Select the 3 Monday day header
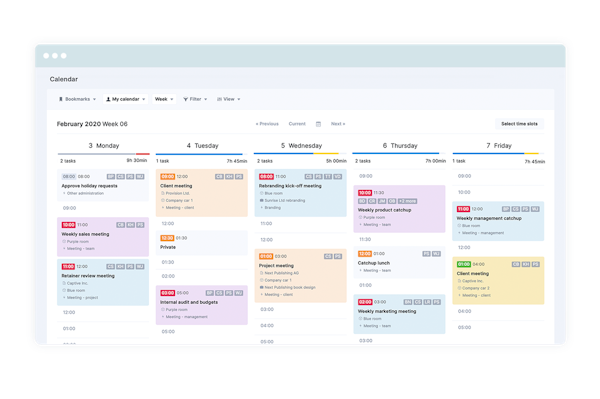 tap(104, 146)
